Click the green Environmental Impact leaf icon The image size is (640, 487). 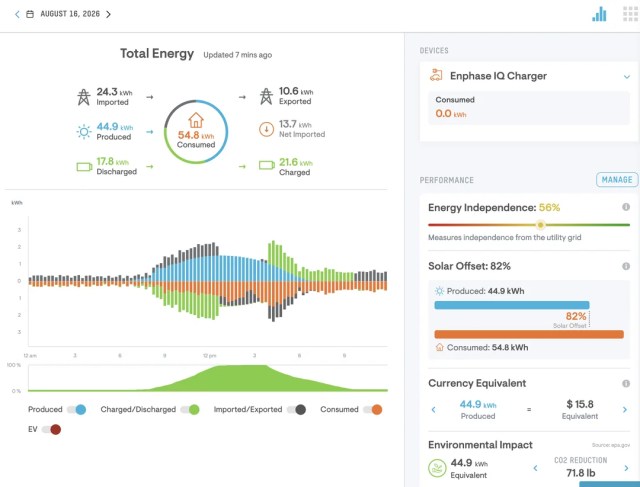tap(437, 468)
